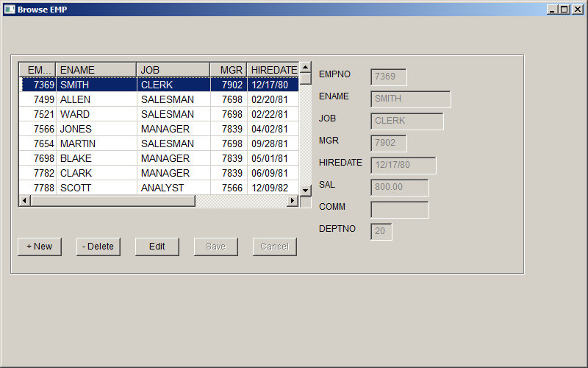Sort by the ENAME column header
This screenshot has height=368, width=588.
coord(96,69)
